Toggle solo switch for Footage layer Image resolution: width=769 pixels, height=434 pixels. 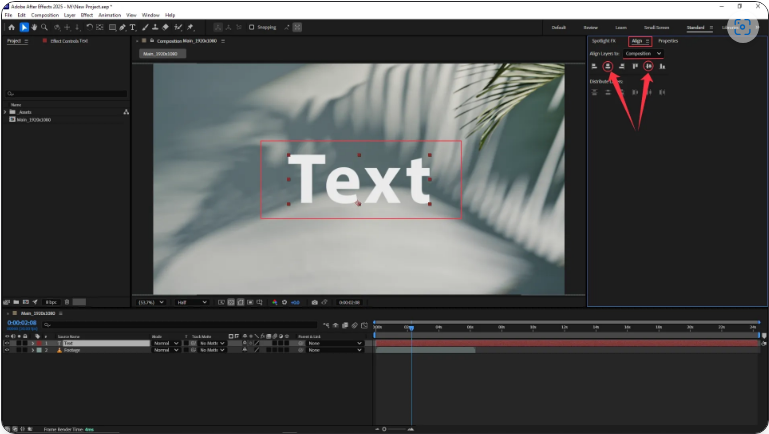click(x=19, y=350)
